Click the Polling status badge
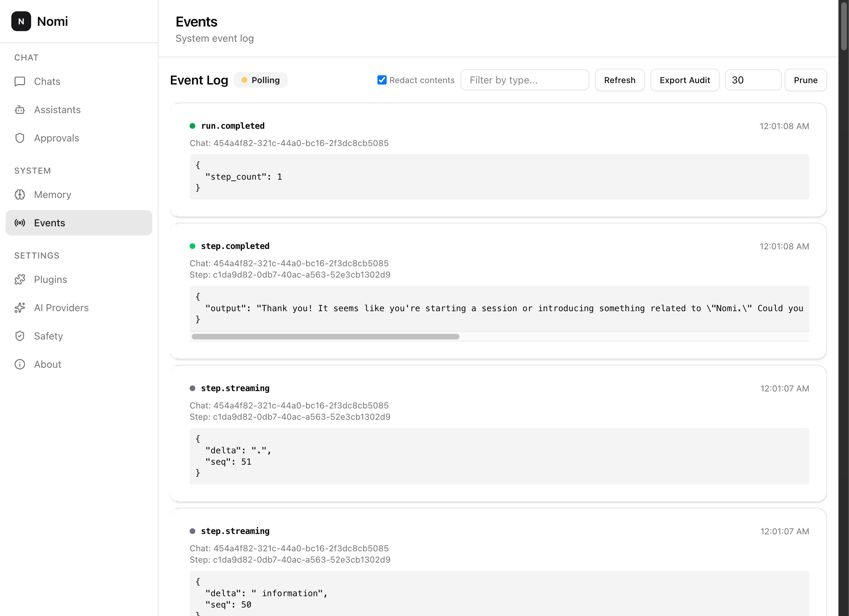This screenshot has height=616, width=849. [x=261, y=80]
